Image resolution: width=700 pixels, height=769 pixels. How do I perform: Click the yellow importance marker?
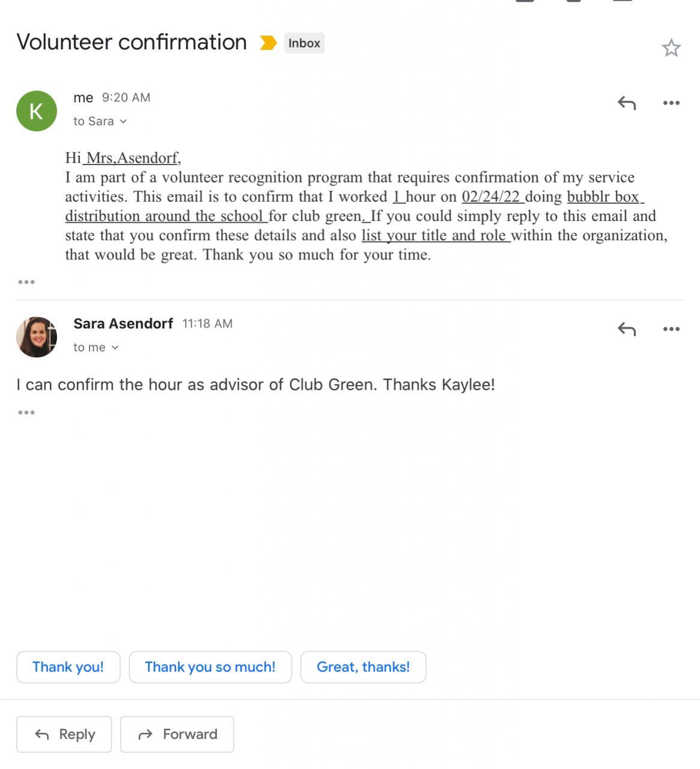tap(268, 43)
